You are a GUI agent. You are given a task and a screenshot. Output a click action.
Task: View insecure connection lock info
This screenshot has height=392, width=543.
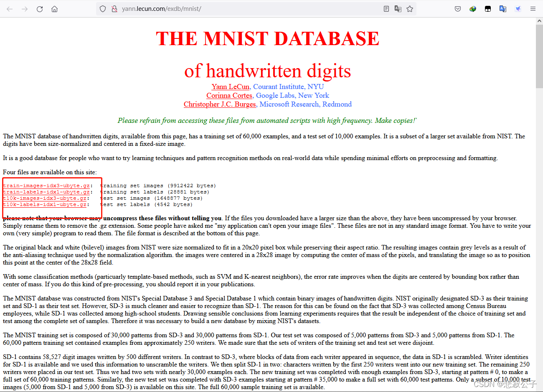tap(114, 9)
